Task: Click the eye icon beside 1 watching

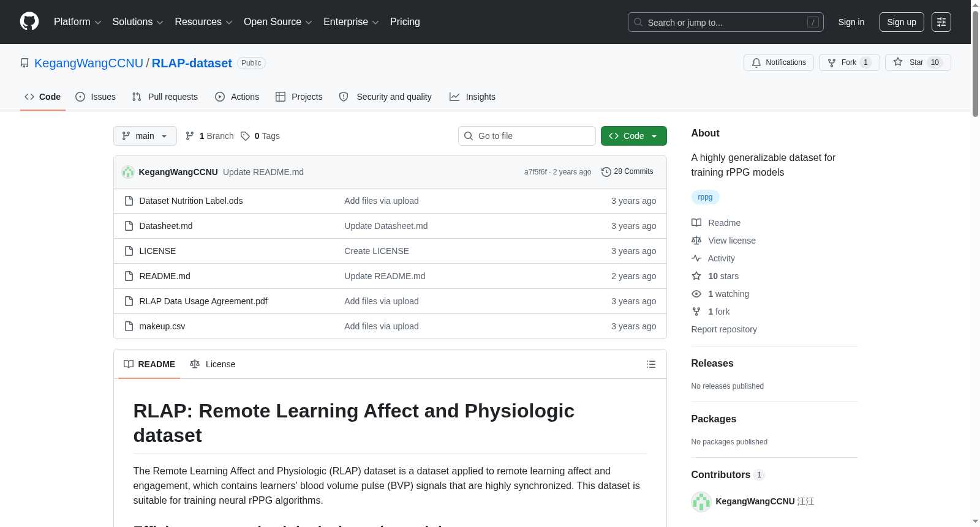Action: (x=696, y=294)
